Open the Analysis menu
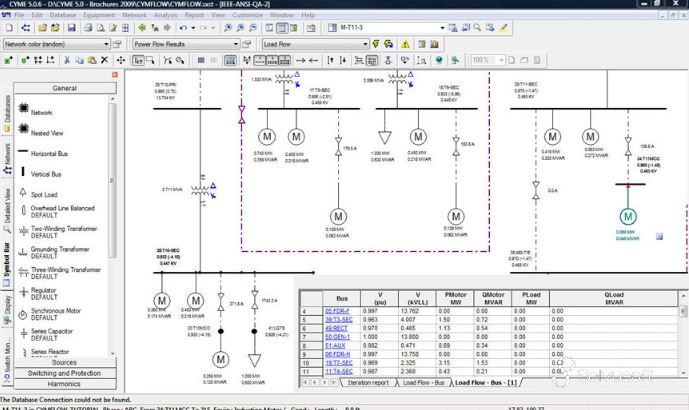689x410 pixels. pos(166,15)
